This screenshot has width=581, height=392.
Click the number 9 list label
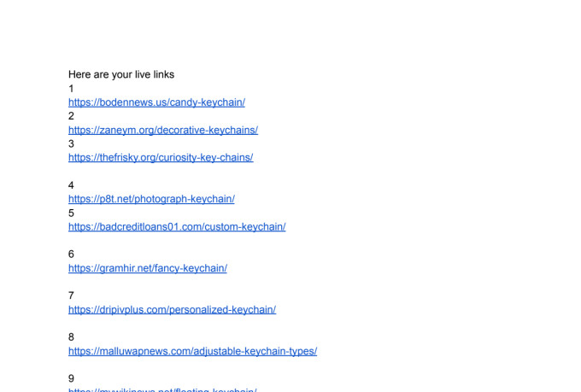pyautogui.click(x=71, y=378)
